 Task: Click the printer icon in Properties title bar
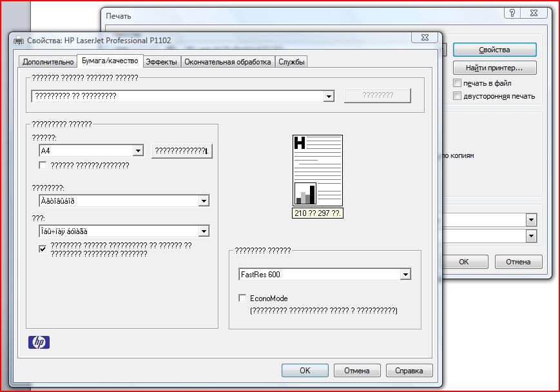tap(19, 41)
